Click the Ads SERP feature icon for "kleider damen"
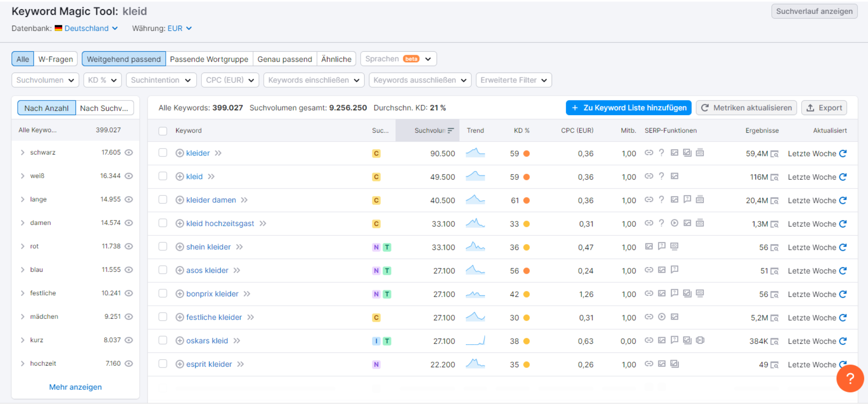 click(700, 200)
